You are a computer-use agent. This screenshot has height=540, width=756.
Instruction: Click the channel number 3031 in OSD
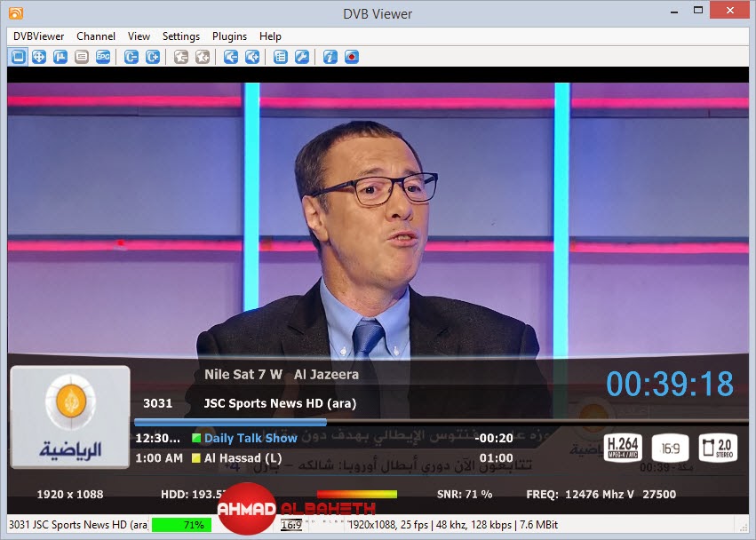[157, 403]
